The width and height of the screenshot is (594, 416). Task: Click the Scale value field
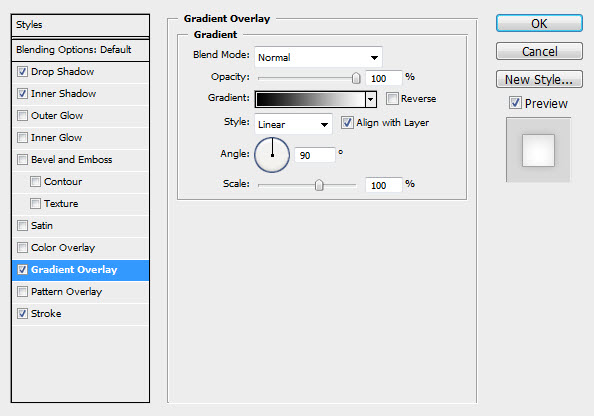[383, 185]
